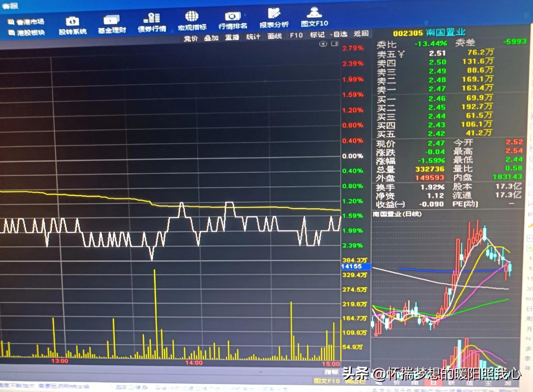Select the red 日 daily chart tab

coord(433,382)
